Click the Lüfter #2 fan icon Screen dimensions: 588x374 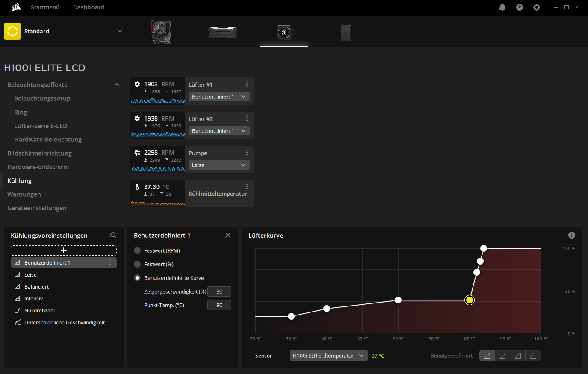click(x=137, y=118)
